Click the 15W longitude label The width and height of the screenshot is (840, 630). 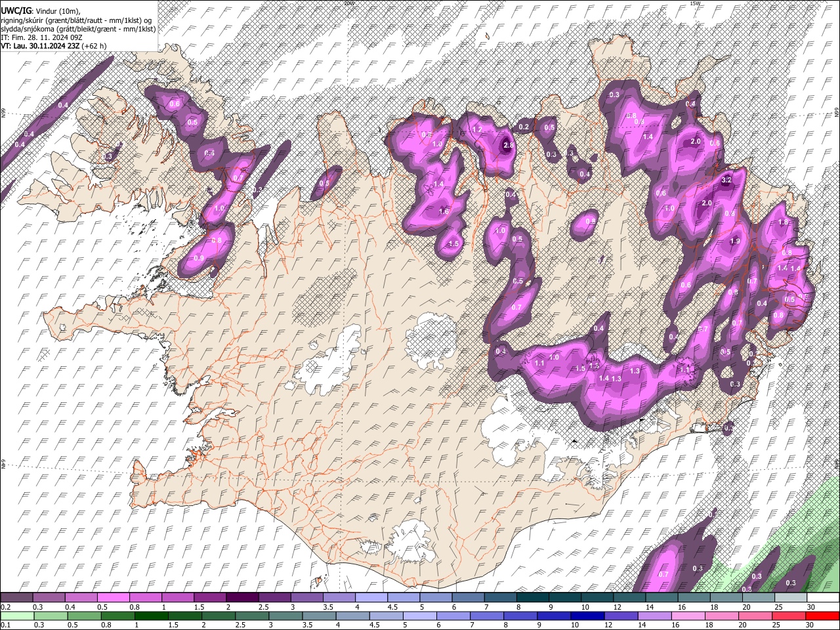695,3
